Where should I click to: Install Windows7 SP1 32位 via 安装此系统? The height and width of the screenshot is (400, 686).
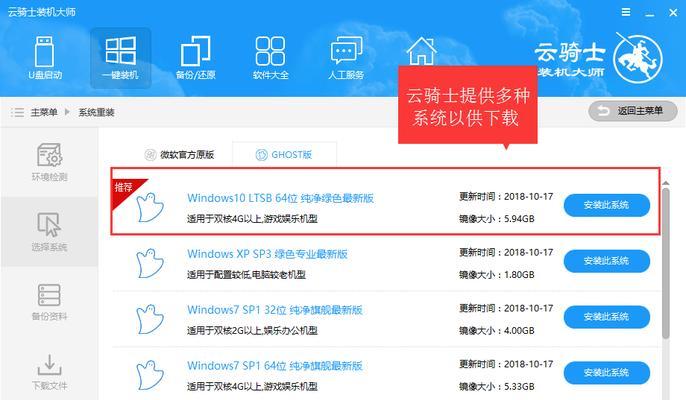coord(606,317)
